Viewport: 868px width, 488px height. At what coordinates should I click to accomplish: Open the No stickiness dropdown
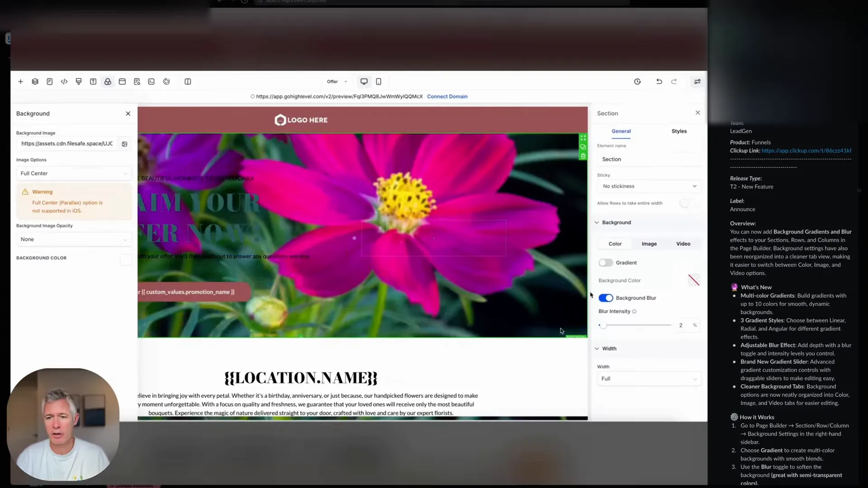649,187
